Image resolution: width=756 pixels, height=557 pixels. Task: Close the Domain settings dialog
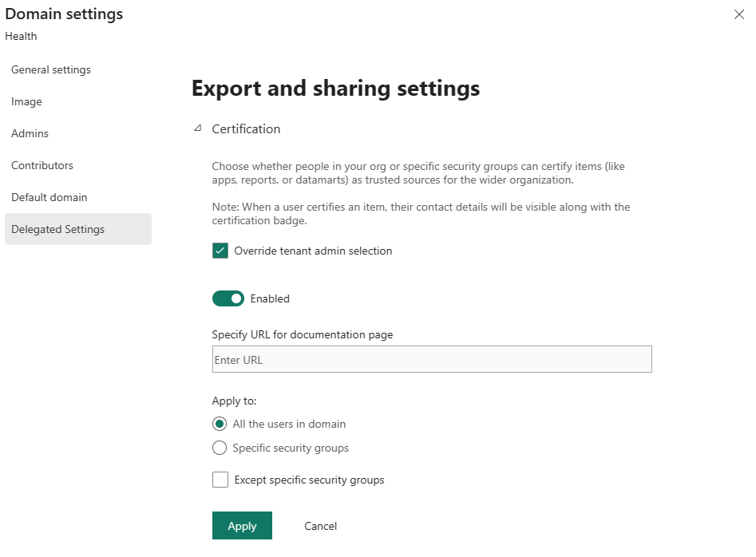(x=738, y=14)
